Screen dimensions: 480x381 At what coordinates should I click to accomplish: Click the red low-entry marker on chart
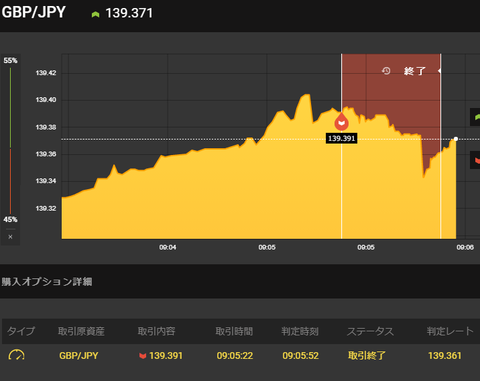tap(341, 122)
